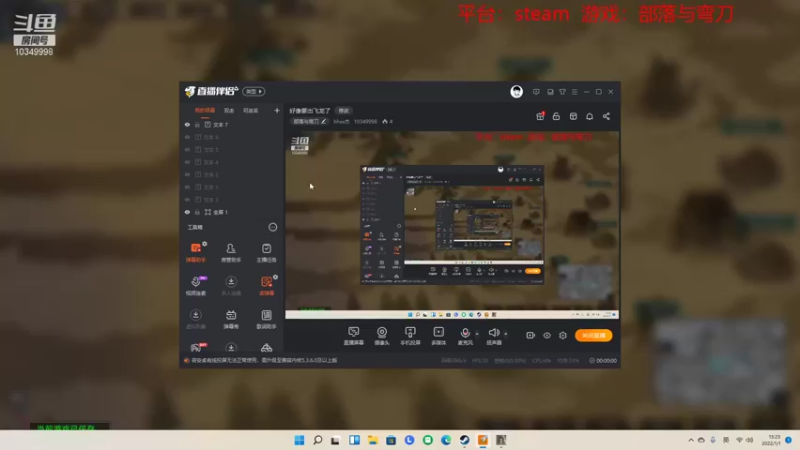This screenshot has height=450, width=800.
Task: Select the 文本 7 source row
Action: [232, 124]
